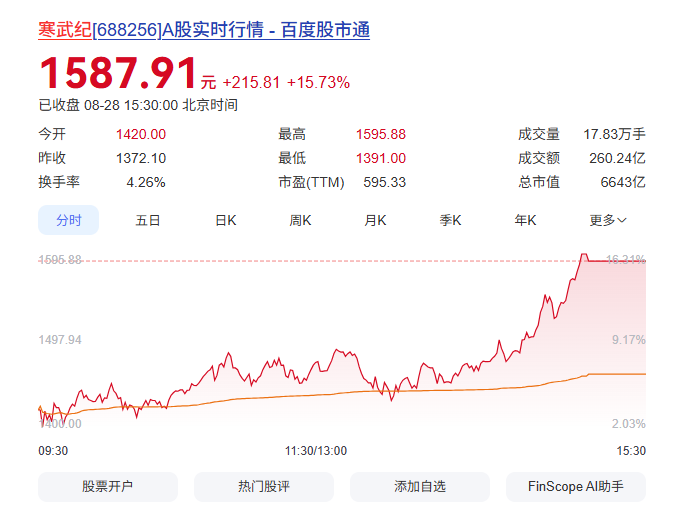
Task: Click the current price 1587.91
Action: click(118, 73)
